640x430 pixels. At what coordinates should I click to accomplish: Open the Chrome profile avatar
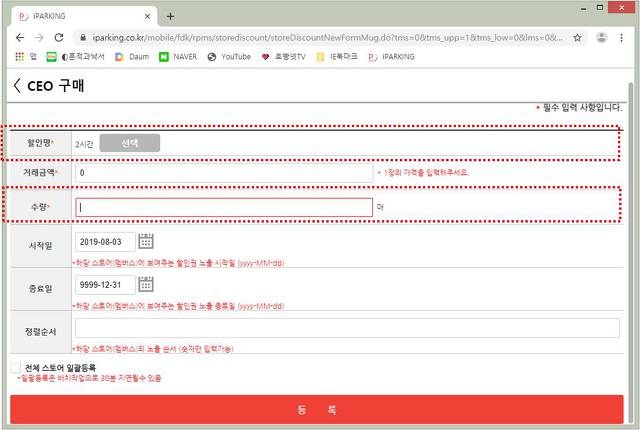click(601, 38)
